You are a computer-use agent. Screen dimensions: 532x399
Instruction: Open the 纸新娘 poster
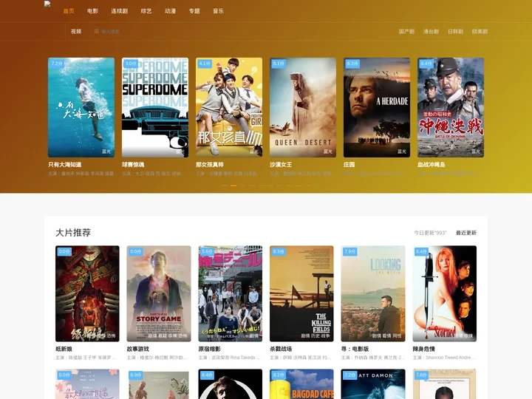pyautogui.click(x=87, y=293)
